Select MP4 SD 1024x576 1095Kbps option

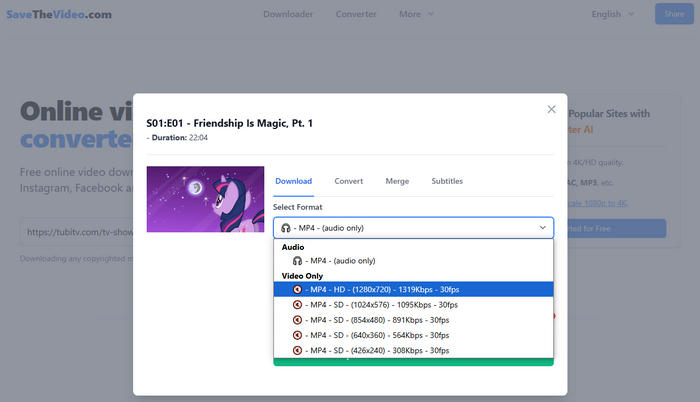coord(413,305)
